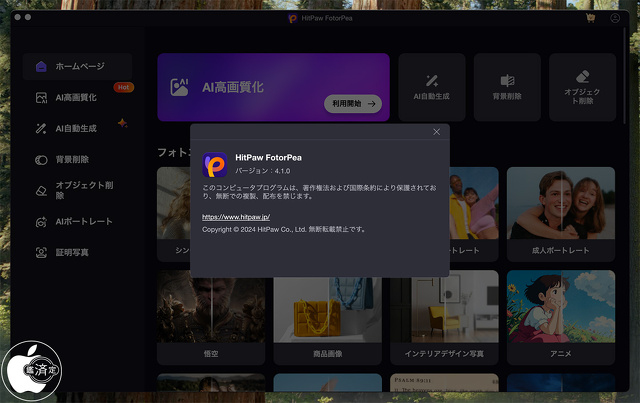
Task: Click the magic wand sidebar icon
Action: pyautogui.click(x=41, y=129)
